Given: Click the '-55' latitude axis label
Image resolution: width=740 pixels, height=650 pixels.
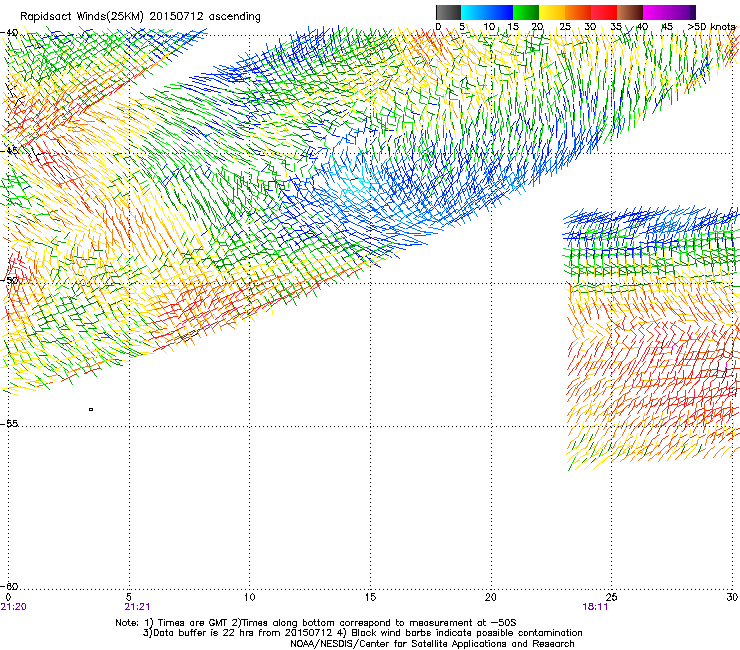Looking at the screenshot, I should (x=9, y=424).
